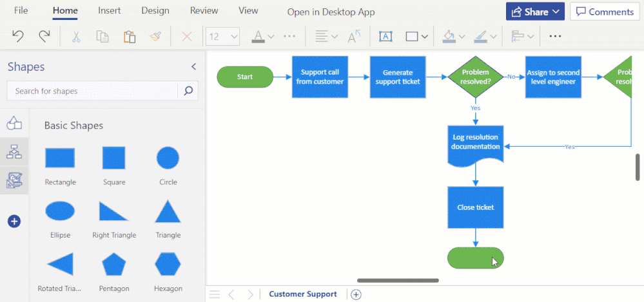This screenshot has height=302, width=644.
Task: Select the Text Box tool
Action: tap(385, 36)
